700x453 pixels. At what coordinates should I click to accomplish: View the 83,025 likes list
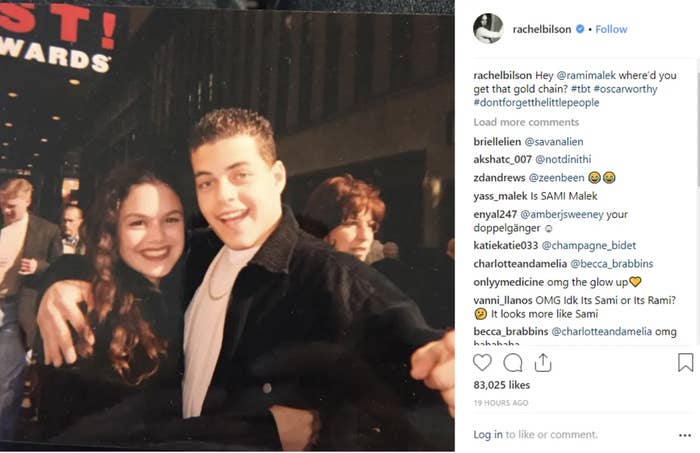tap(501, 385)
